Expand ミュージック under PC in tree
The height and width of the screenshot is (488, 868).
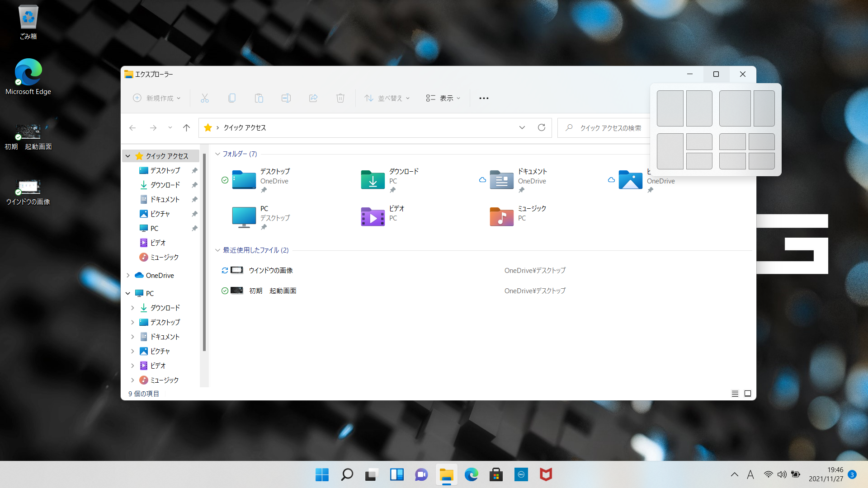tap(132, 380)
